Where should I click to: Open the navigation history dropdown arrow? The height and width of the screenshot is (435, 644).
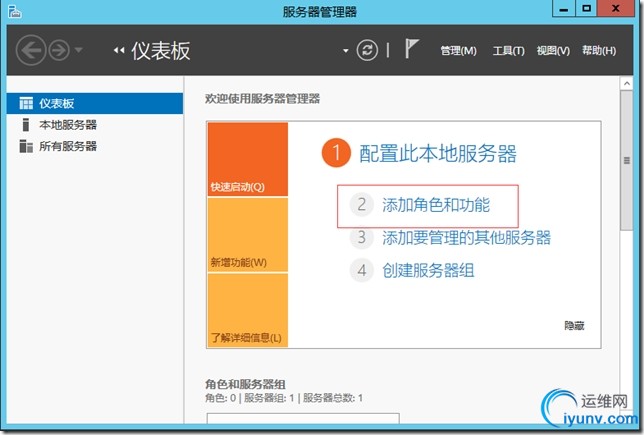pos(78,50)
